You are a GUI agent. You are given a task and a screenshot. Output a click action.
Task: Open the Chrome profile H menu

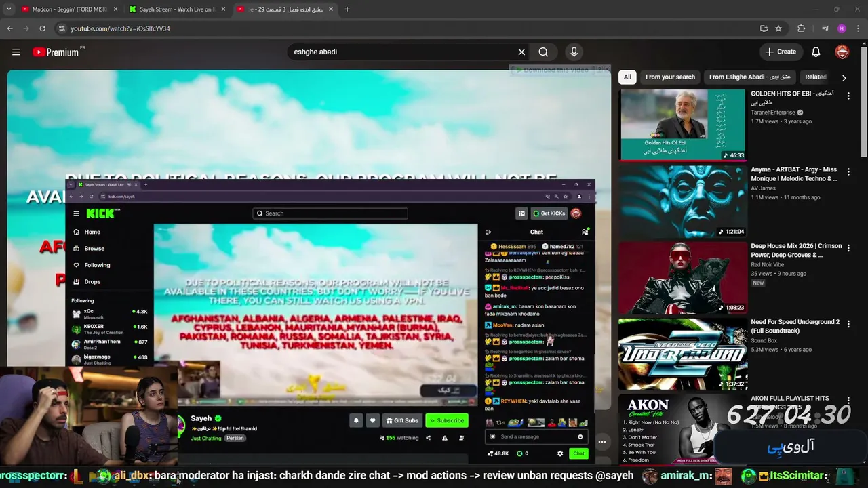[x=842, y=28]
